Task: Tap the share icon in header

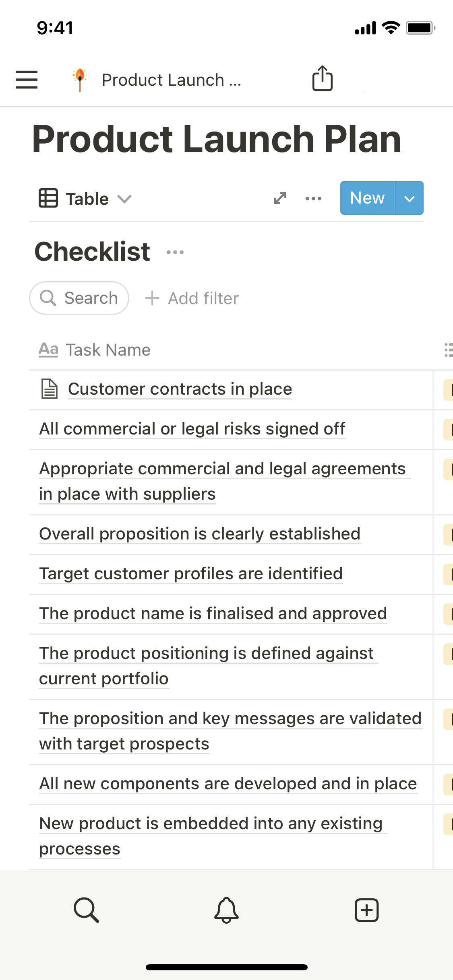Action: [322, 78]
